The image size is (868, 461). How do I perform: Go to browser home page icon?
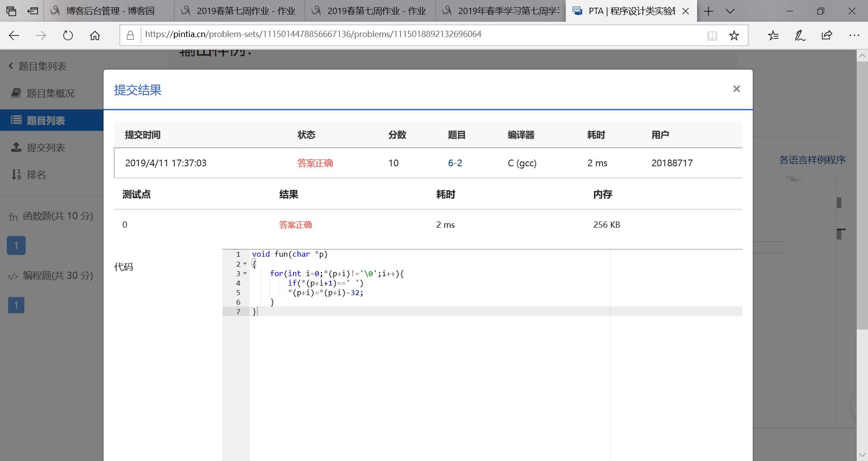point(95,35)
